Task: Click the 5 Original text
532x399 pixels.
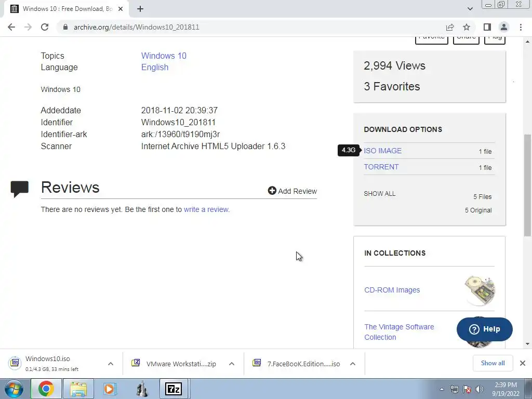Action: tap(478, 210)
